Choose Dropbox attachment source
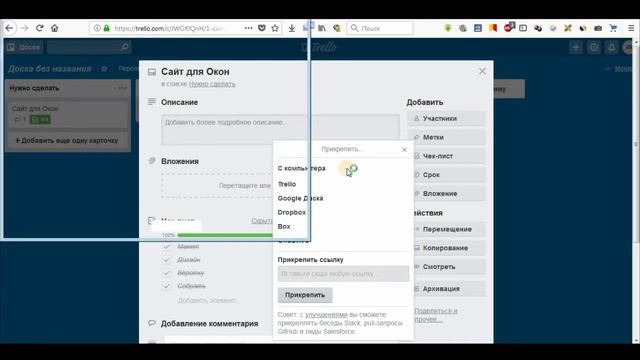640x360 pixels. [292, 212]
